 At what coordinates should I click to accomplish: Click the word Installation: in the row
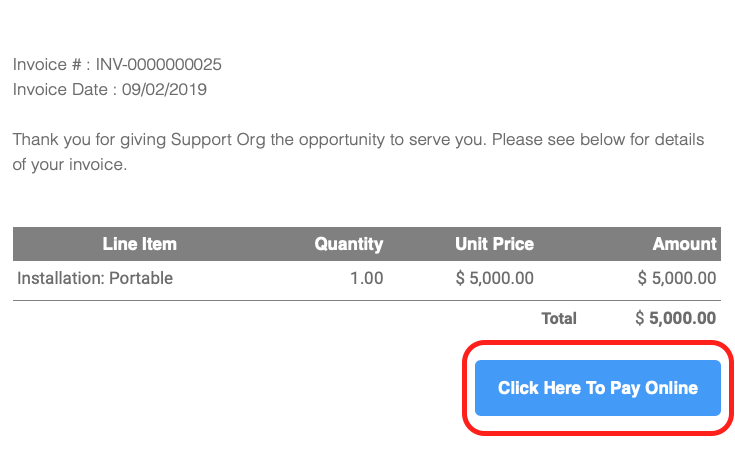[x=59, y=278]
